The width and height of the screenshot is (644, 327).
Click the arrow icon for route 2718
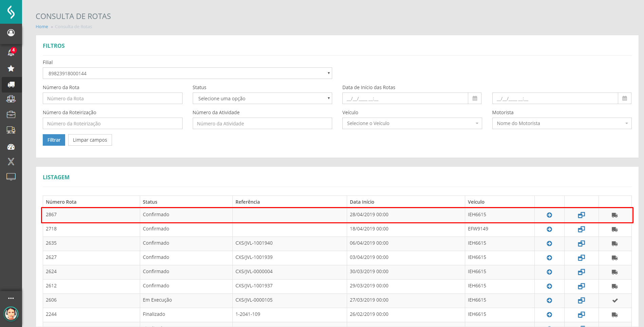[549, 229]
